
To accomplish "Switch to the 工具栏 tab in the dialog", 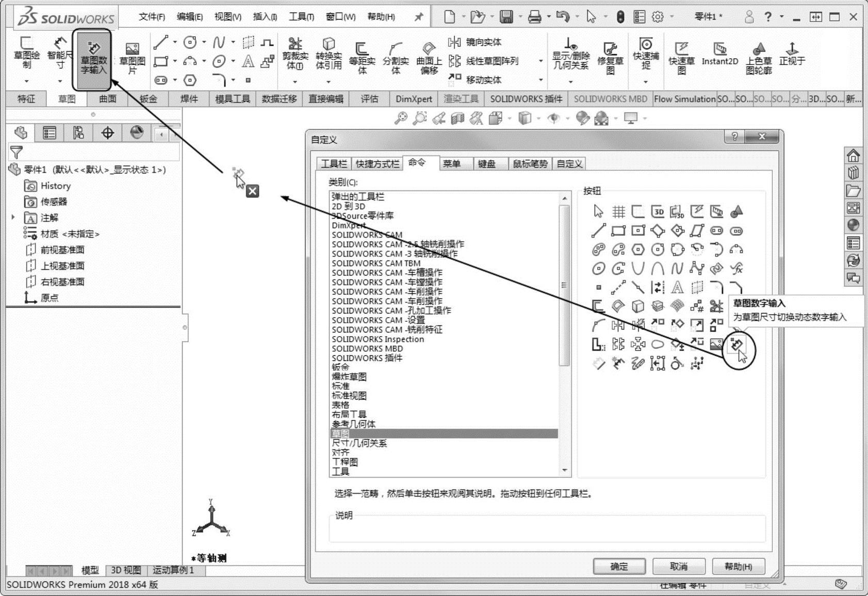I will pos(334,164).
